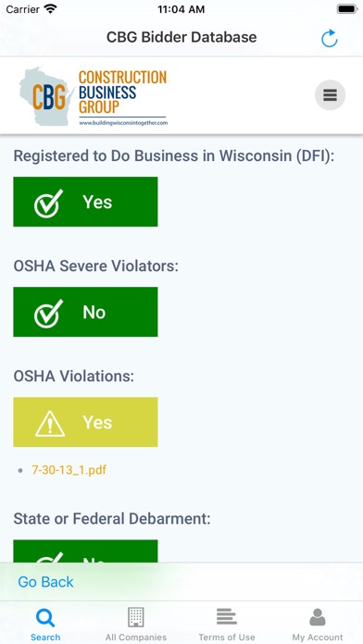This screenshot has width=363, height=644.
Task: Open the 7-30-13_1.pdf link
Action: pyautogui.click(x=69, y=469)
